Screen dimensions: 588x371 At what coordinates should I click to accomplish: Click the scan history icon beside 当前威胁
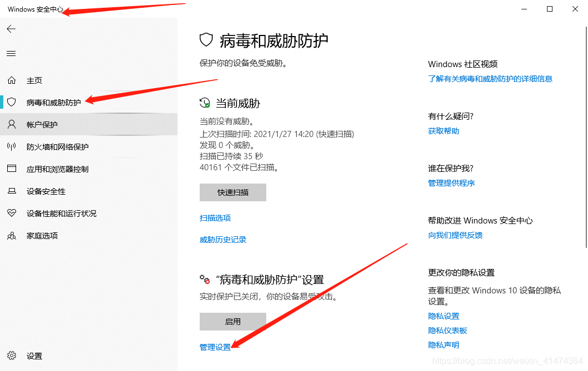point(205,103)
